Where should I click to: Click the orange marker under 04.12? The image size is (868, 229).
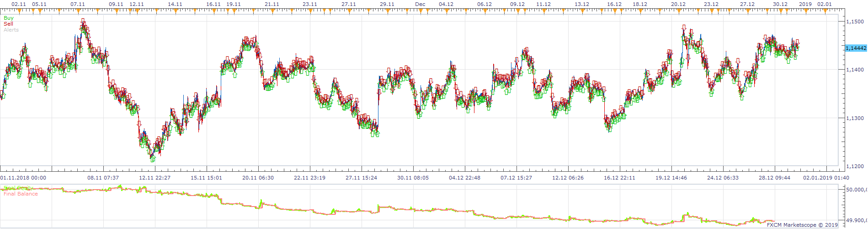pos(446,11)
